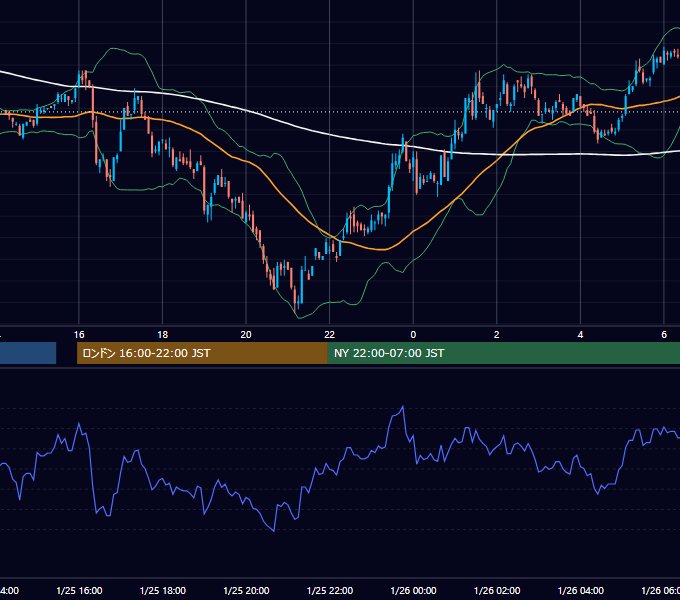Click the "1/25 20:00" label on the lower axis
680x600 pixels.
coord(246,590)
